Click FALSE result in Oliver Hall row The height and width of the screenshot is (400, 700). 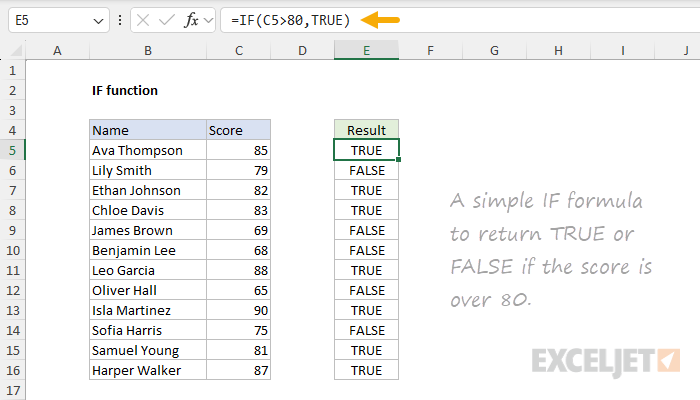(367, 291)
